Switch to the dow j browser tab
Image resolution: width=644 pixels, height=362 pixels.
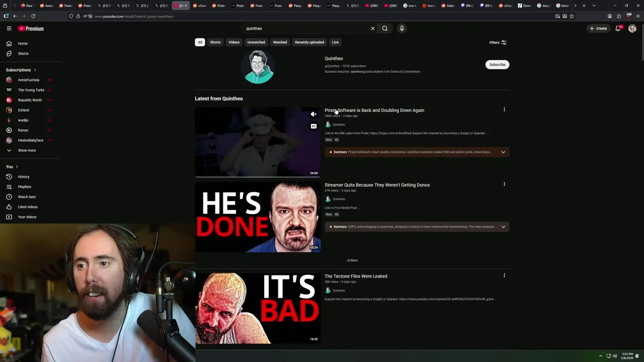click(543, 6)
